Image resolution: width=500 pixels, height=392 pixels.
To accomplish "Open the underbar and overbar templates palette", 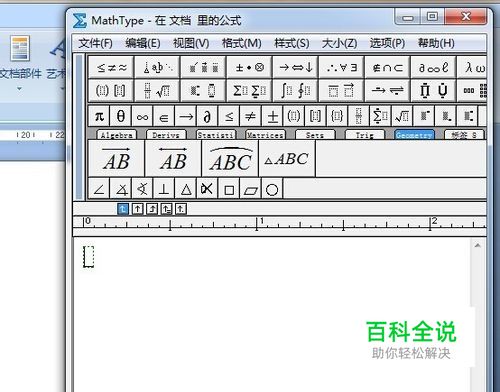I will point(341,90).
